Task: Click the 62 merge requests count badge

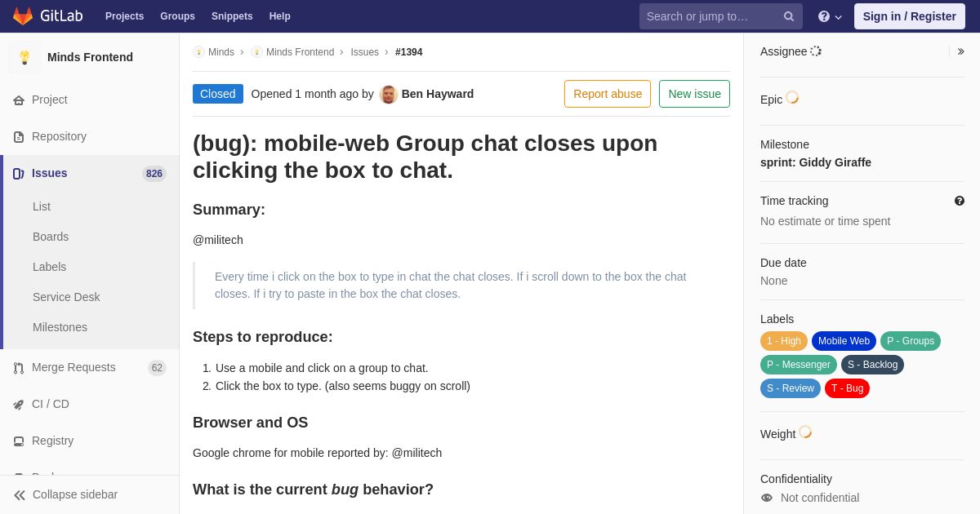Action: (x=157, y=368)
